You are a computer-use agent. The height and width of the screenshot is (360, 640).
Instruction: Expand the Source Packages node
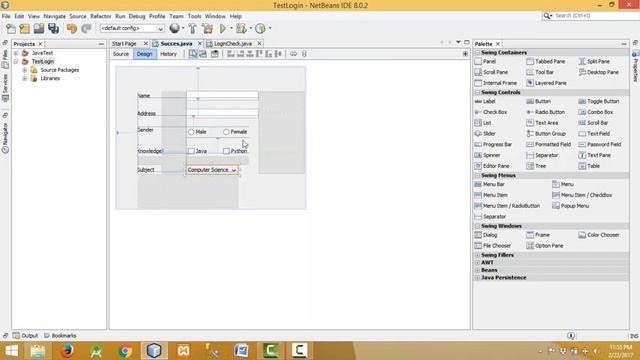[24, 70]
